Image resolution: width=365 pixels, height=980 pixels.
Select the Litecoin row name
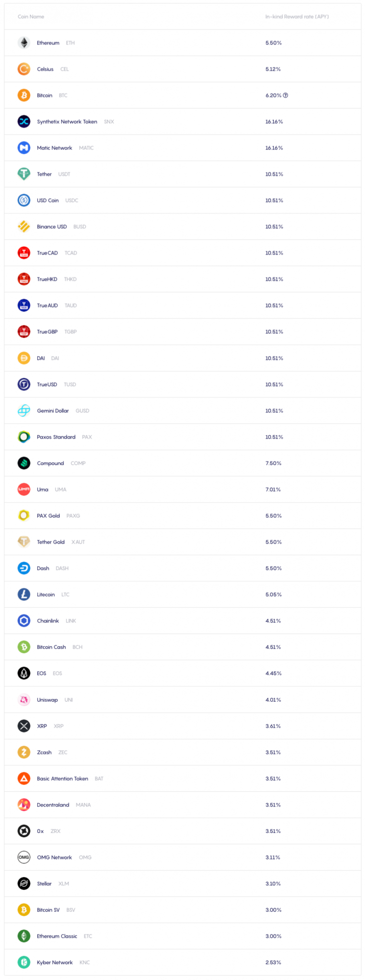click(x=46, y=594)
